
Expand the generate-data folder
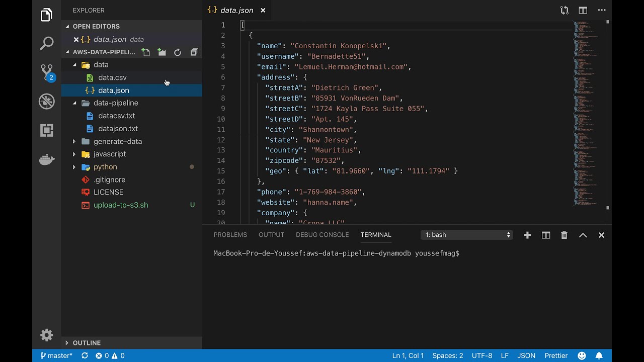[x=74, y=141]
